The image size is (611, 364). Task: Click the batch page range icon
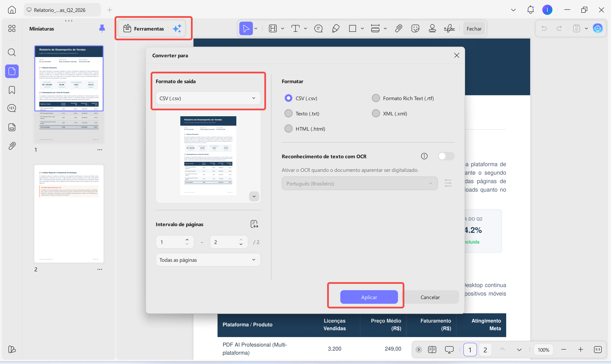pyautogui.click(x=254, y=224)
